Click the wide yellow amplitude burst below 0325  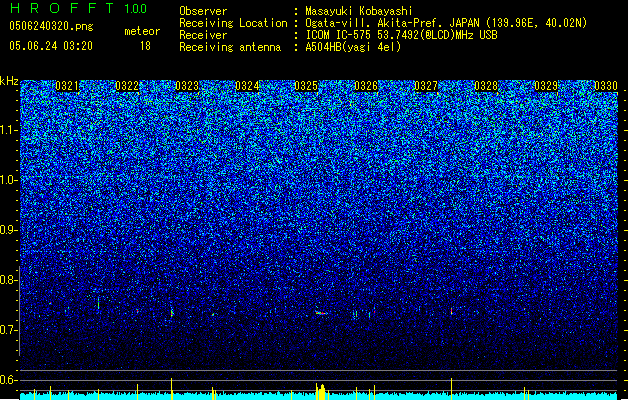(x=321, y=392)
